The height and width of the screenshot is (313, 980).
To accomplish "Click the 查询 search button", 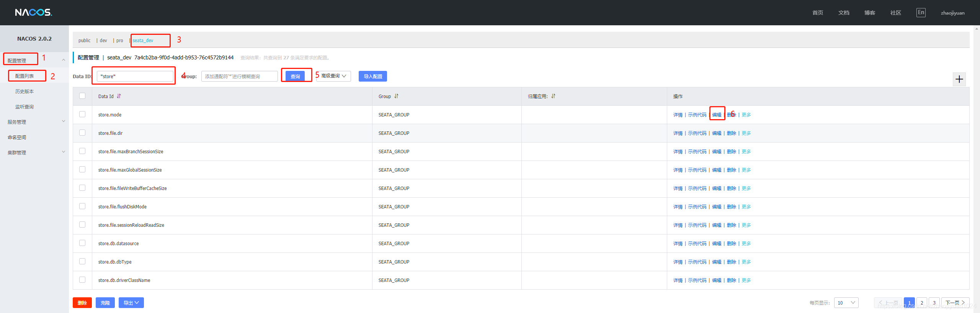I will [x=295, y=76].
